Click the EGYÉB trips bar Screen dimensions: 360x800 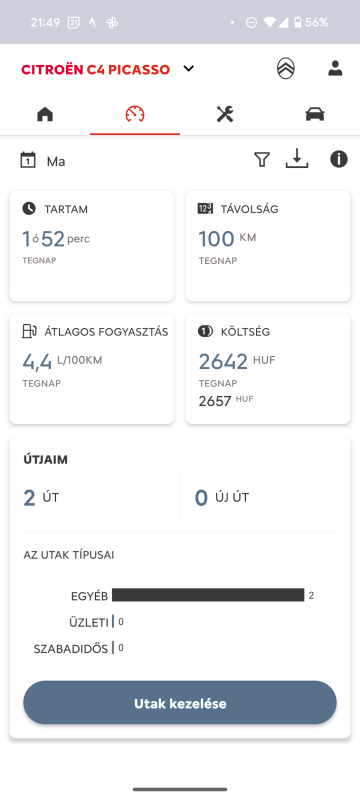point(208,595)
